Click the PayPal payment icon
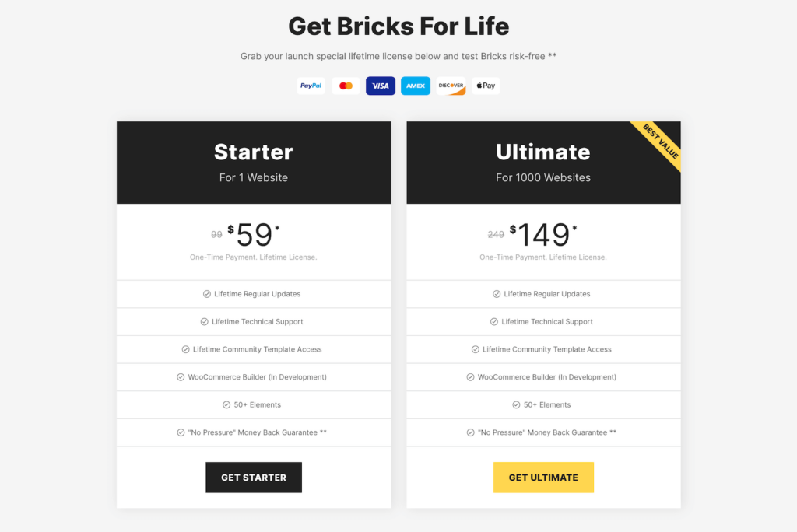797x532 pixels. [311, 86]
